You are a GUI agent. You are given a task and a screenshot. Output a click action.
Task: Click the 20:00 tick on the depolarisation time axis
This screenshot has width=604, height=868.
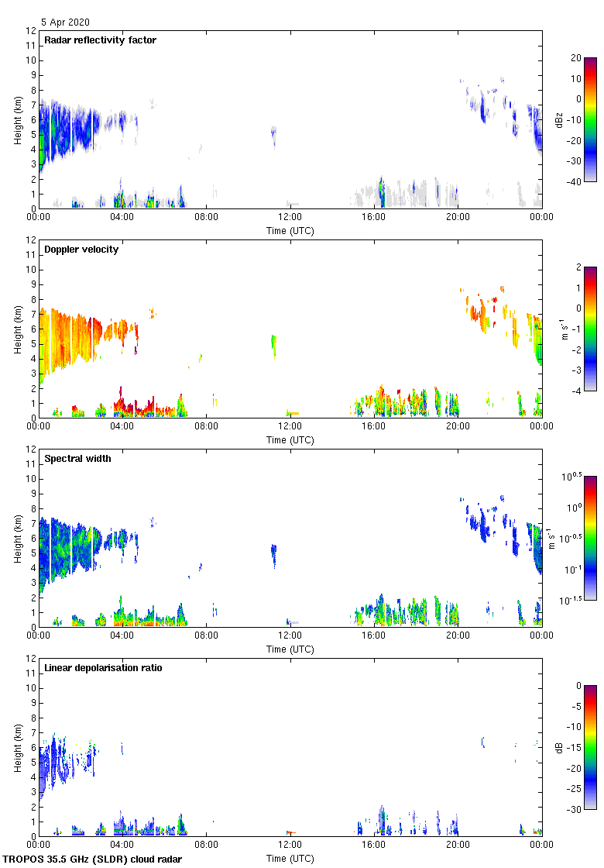(458, 846)
